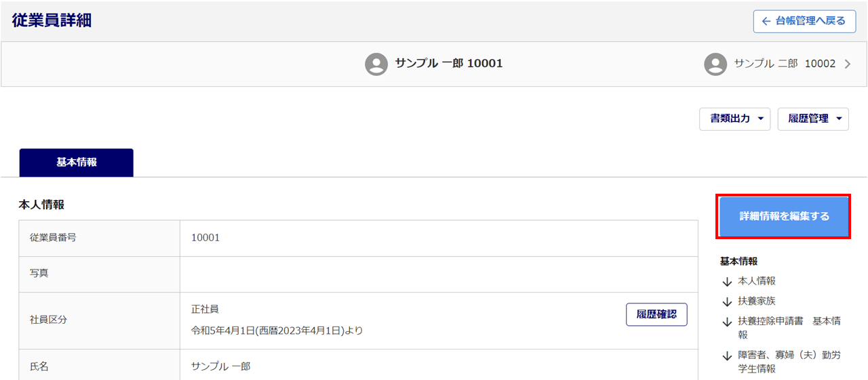Go to next employee with right chevron
This screenshot has height=380, width=868.
(x=847, y=64)
